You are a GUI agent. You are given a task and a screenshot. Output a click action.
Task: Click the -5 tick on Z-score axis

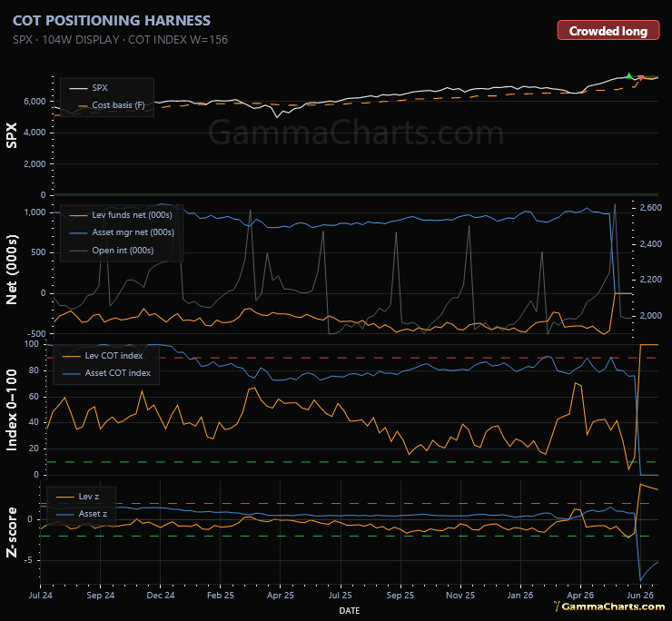click(x=28, y=560)
